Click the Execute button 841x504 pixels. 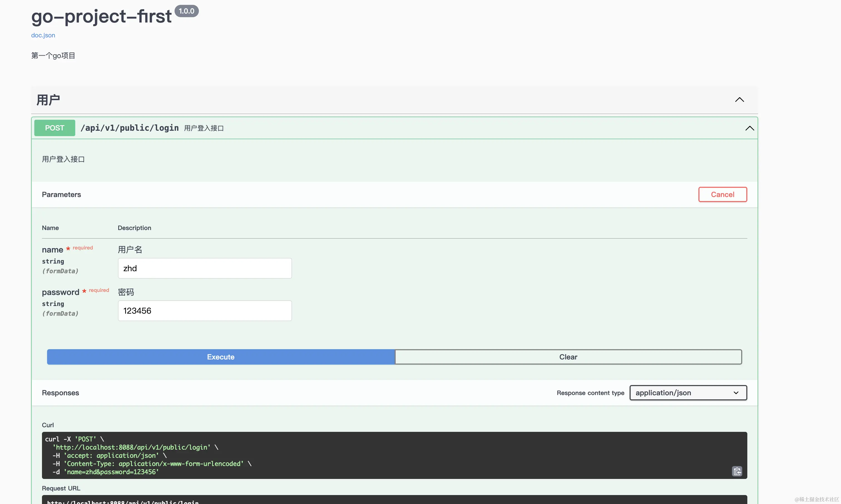coord(221,357)
